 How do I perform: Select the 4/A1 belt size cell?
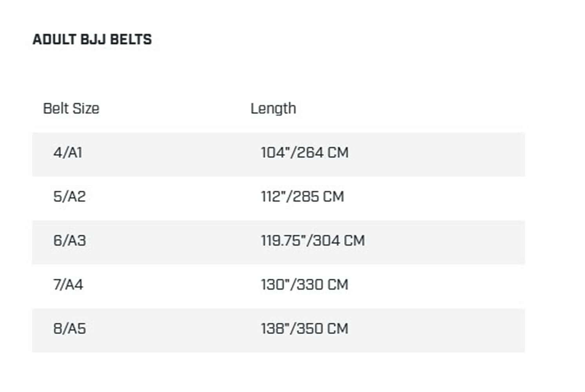[x=68, y=152]
